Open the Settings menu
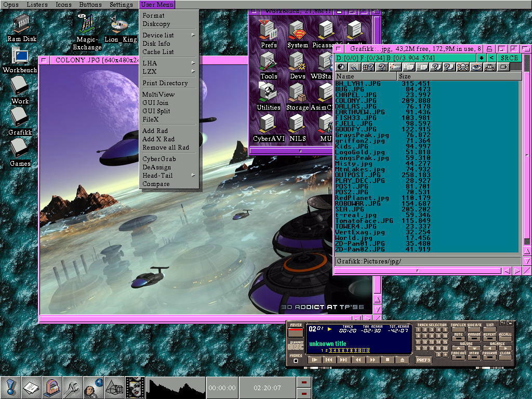The height and width of the screenshot is (399, 532). tap(121, 5)
